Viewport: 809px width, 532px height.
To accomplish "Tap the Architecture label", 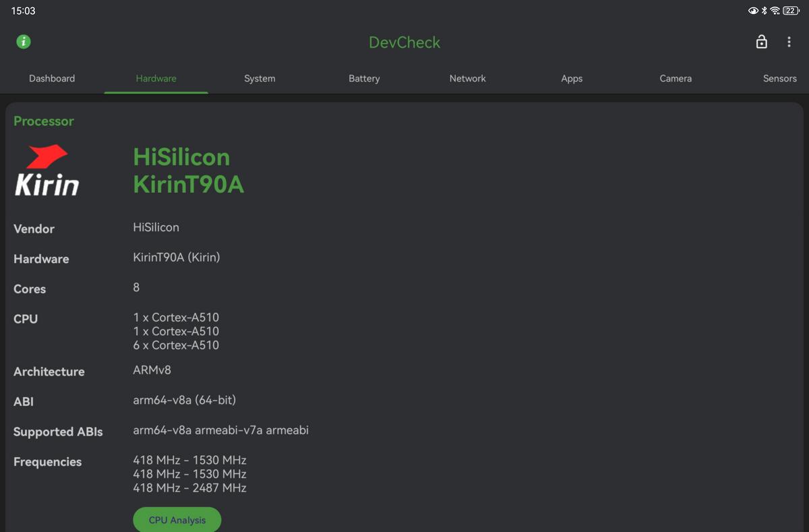I will (49, 372).
